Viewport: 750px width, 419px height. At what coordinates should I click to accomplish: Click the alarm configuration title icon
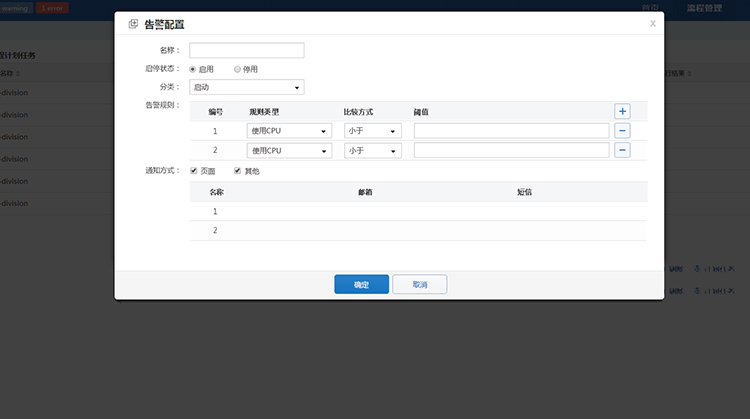coord(133,24)
